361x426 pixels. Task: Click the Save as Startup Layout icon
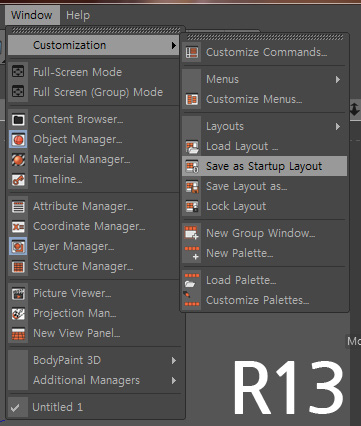192,166
